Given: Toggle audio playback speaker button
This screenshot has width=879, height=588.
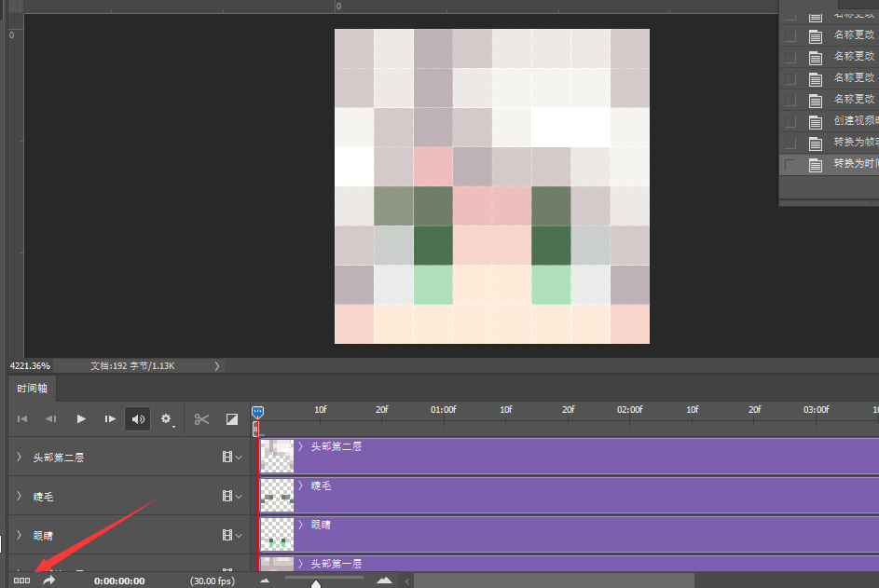Looking at the screenshot, I should [x=138, y=418].
